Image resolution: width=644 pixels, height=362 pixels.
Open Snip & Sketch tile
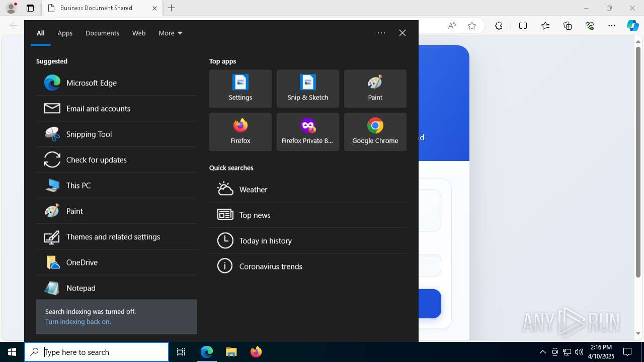click(308, 88)
